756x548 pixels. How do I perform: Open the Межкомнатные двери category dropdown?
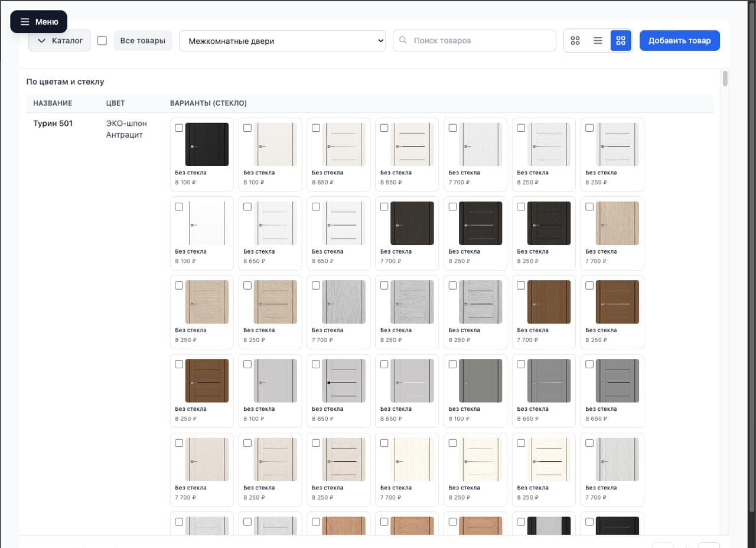[x=282, y=41]
